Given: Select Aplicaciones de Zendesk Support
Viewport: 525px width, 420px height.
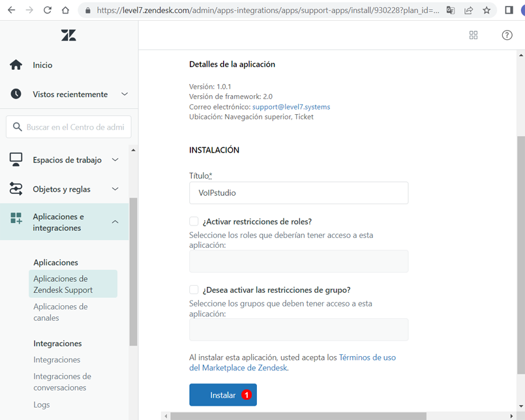Looking at the screenshot, I should pos(73,284).
